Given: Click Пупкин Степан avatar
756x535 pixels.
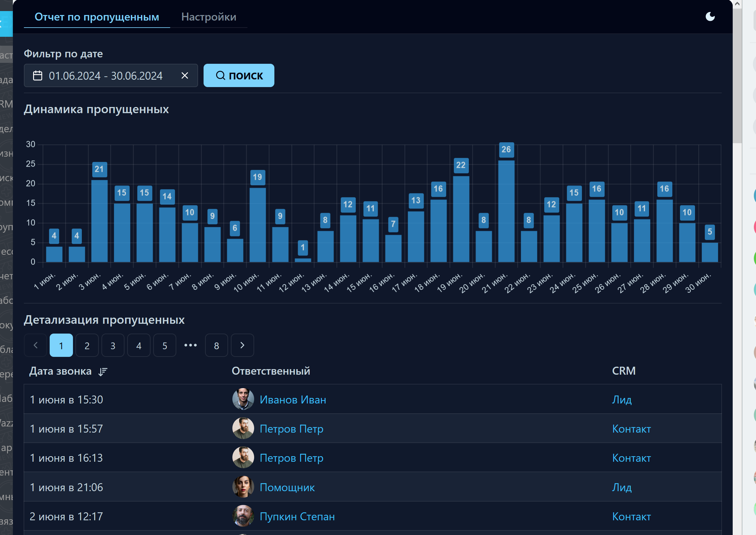Looking at the screenshot, I should (x=243, y=516).
